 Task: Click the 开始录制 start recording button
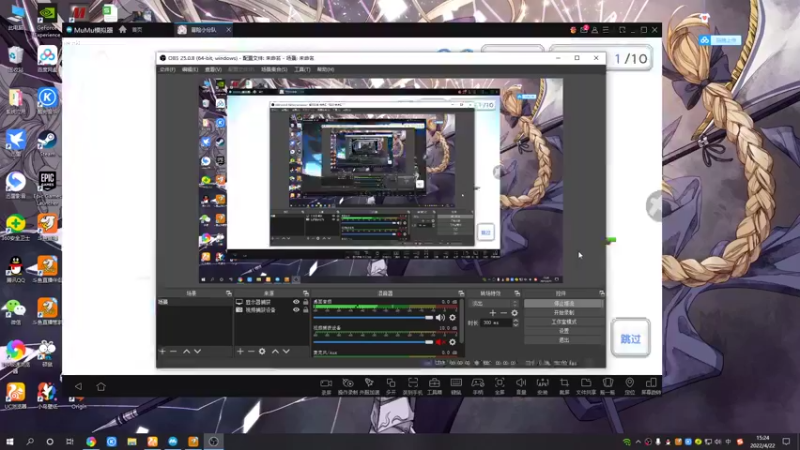tap(564, 313)
